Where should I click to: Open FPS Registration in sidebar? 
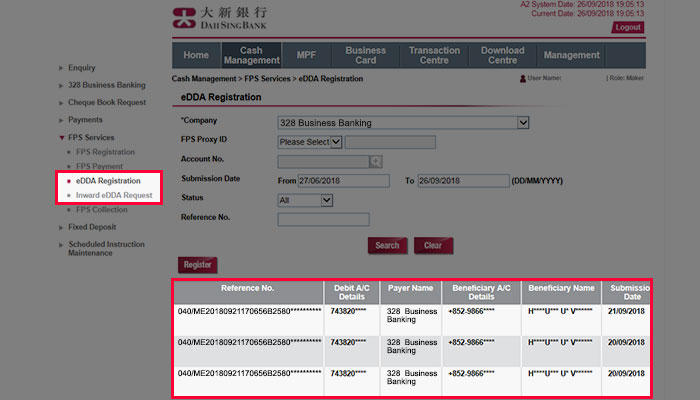pos(105,152)
